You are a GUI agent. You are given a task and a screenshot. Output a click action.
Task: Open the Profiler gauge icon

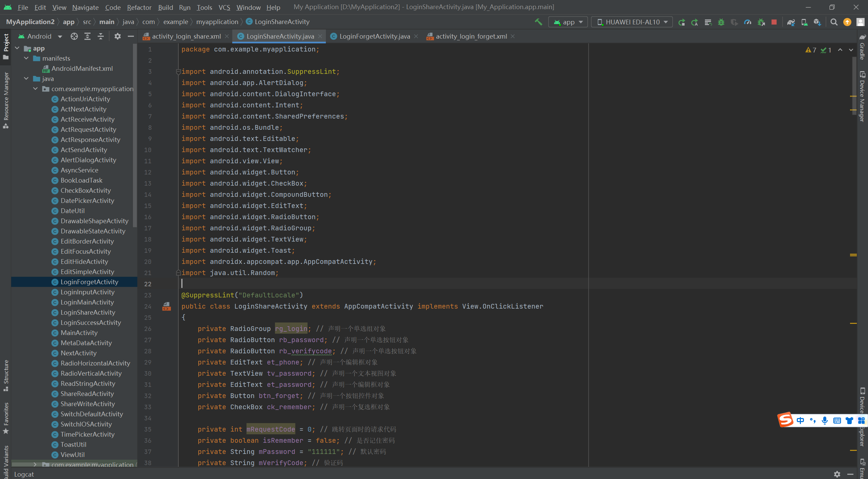pyautogui.click(x=748, y=22)
